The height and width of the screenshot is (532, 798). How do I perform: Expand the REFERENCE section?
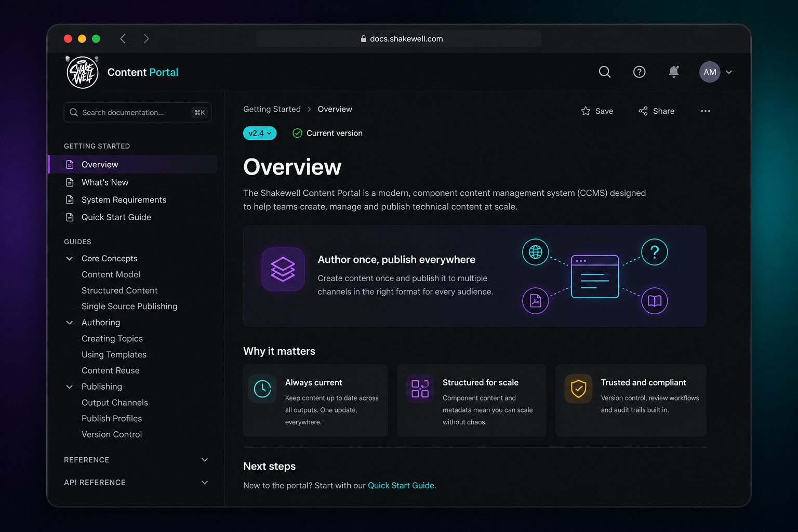[x=136, y=460]
